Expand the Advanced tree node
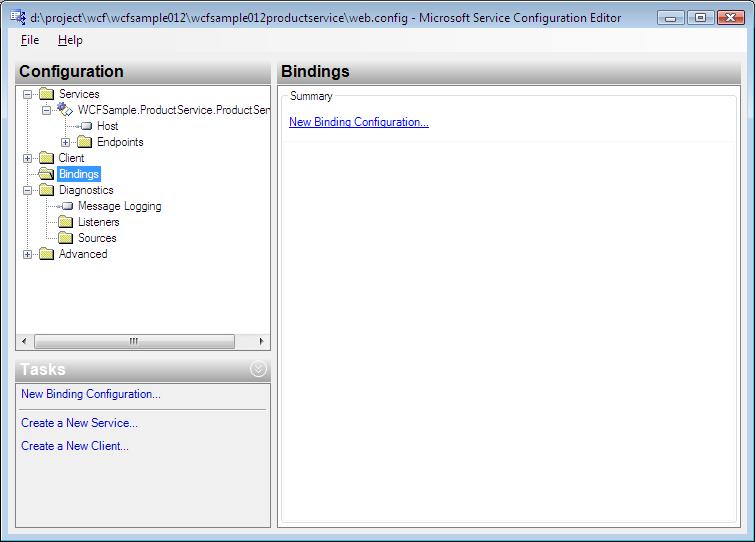The width and height of the screenshot is (755, 542). tap(27, 254)
